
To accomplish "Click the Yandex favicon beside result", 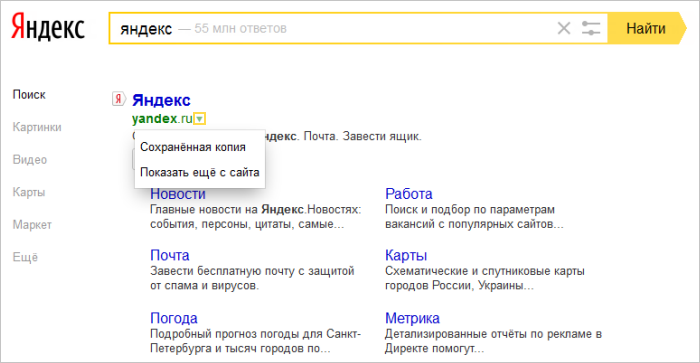I will click(118, 99).
